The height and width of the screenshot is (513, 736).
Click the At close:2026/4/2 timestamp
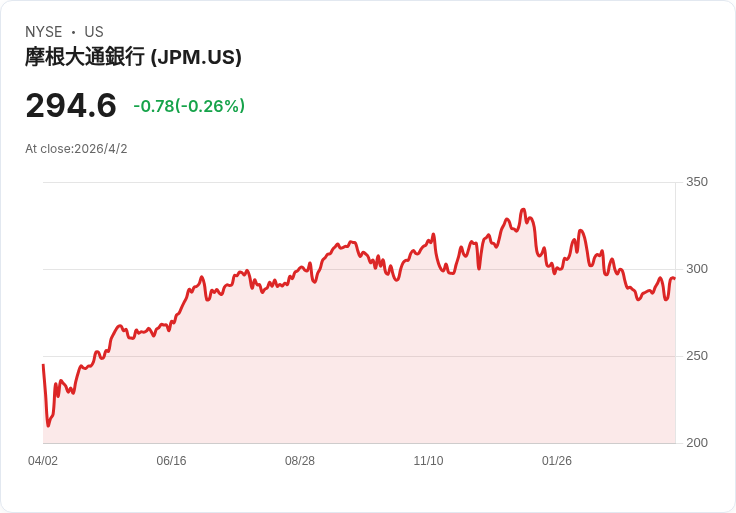(76, 149)
